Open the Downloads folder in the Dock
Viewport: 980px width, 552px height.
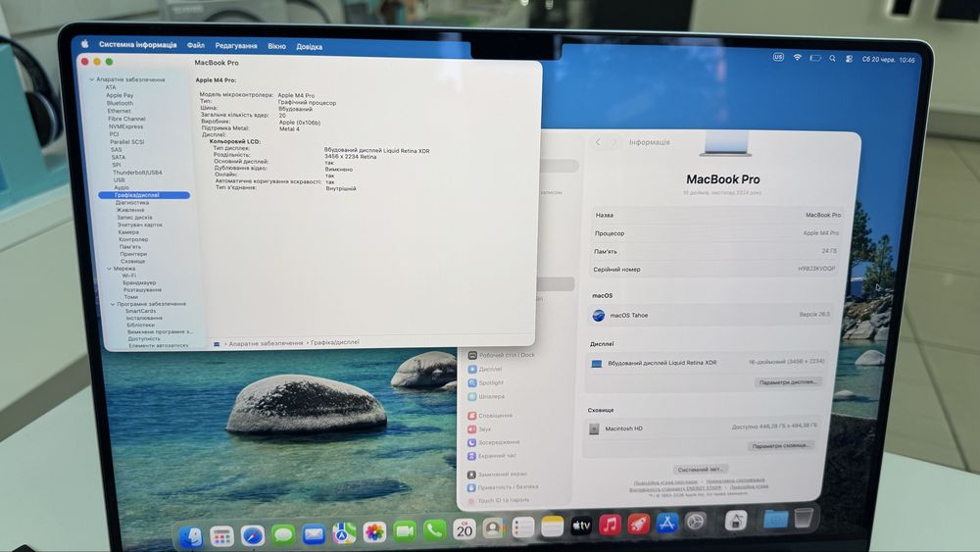[x=775, y=519]
